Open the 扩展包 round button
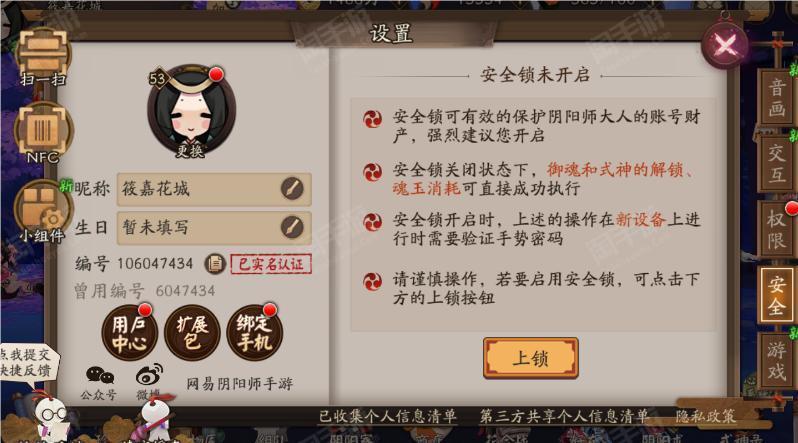The height and width of the screenshot is (443, 798). click(192, 333)
